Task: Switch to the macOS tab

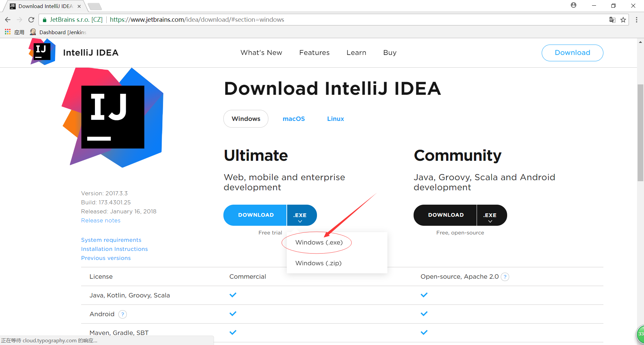Action: click(x=294, y=119)
